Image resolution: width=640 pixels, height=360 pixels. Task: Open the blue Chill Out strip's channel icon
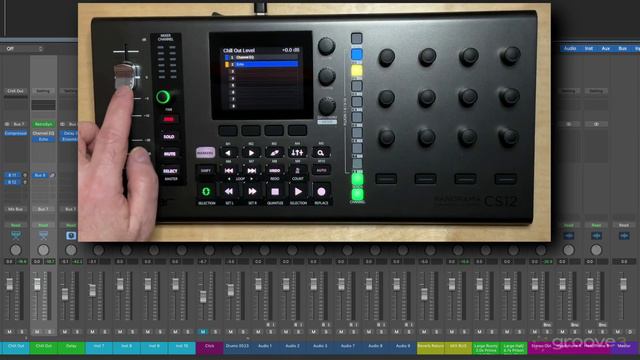(16, 236)
